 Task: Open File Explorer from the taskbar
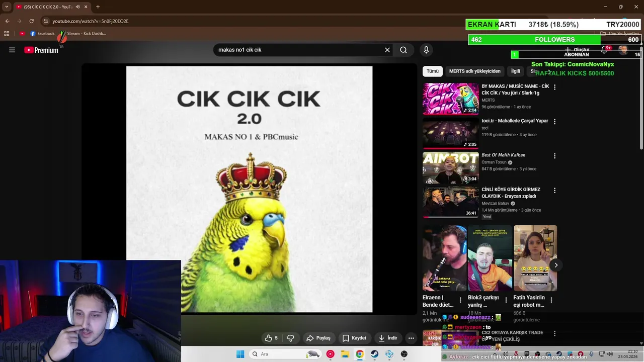pyautogui.click(x=345, y=354)
